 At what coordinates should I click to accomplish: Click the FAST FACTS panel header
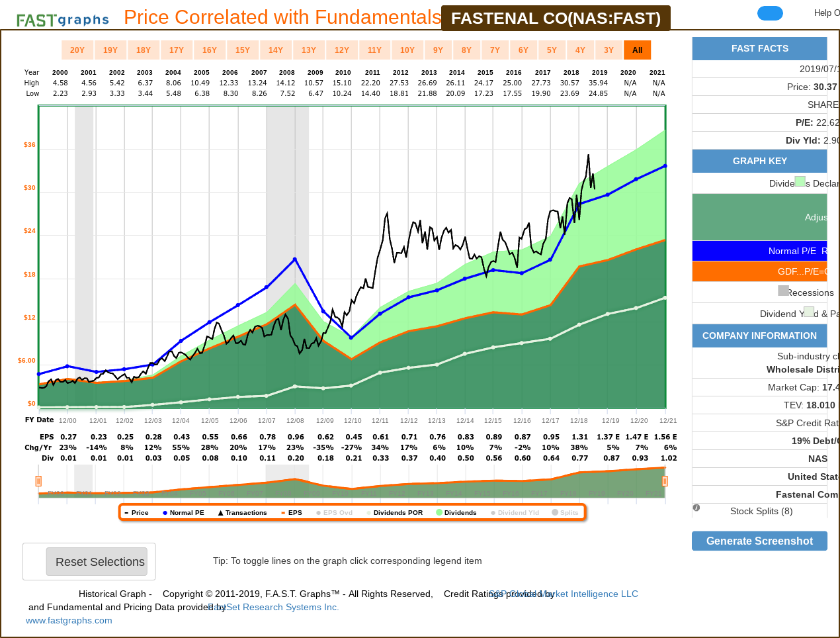click(x=759, y=48)
